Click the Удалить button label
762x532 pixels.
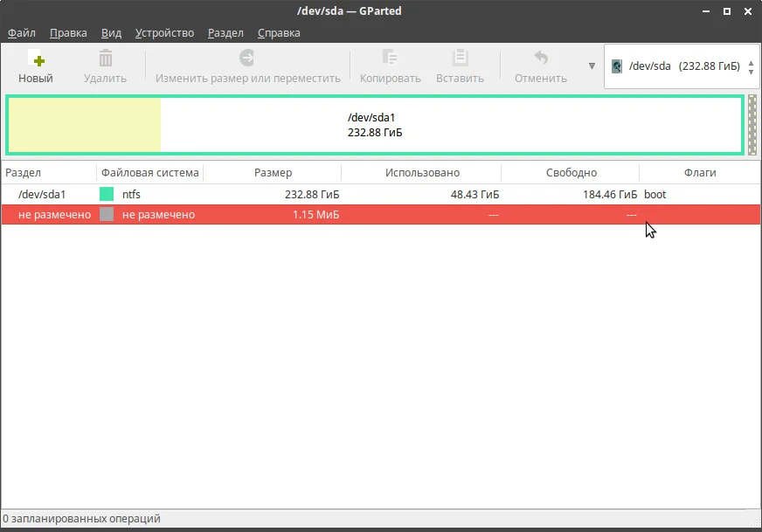(x=105, y=79)
